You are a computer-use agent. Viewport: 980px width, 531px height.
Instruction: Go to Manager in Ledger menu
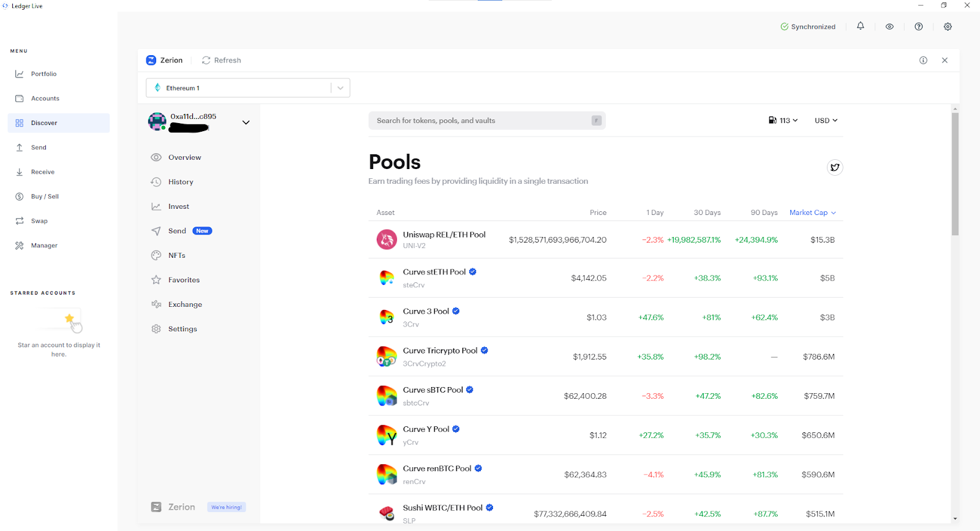pos(59,245)
